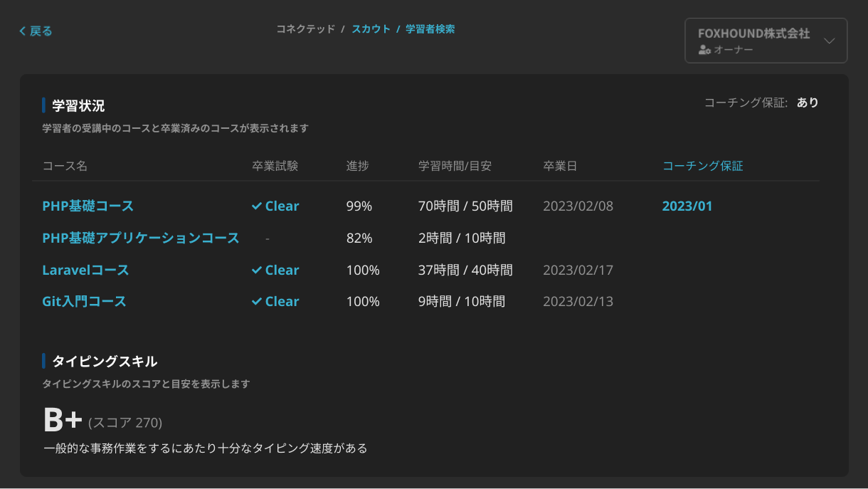The height and width of the screenshot is (489, 868).
Task: Expand the FOXHOUND株式会社 account dropdown chevron
Action: pos(829,41)
